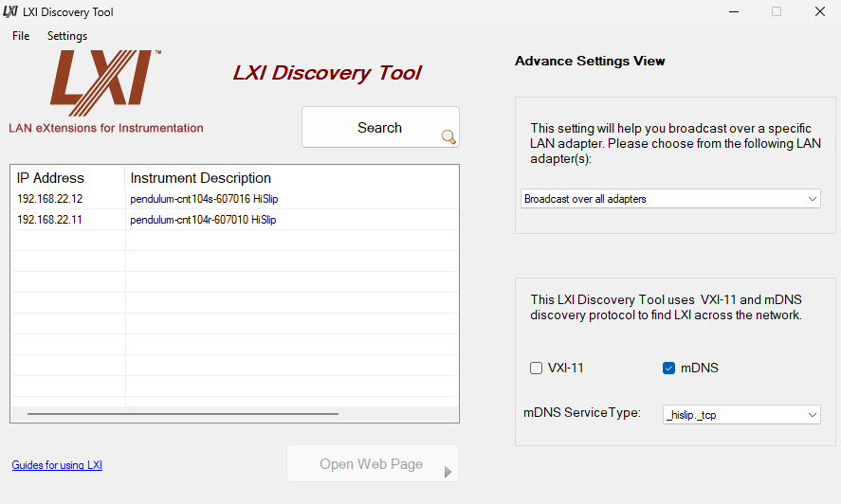Click the arrow icon on Open Web Page
Image resolution: width=841 pixels, height=504 pixels.
point(448,472)
